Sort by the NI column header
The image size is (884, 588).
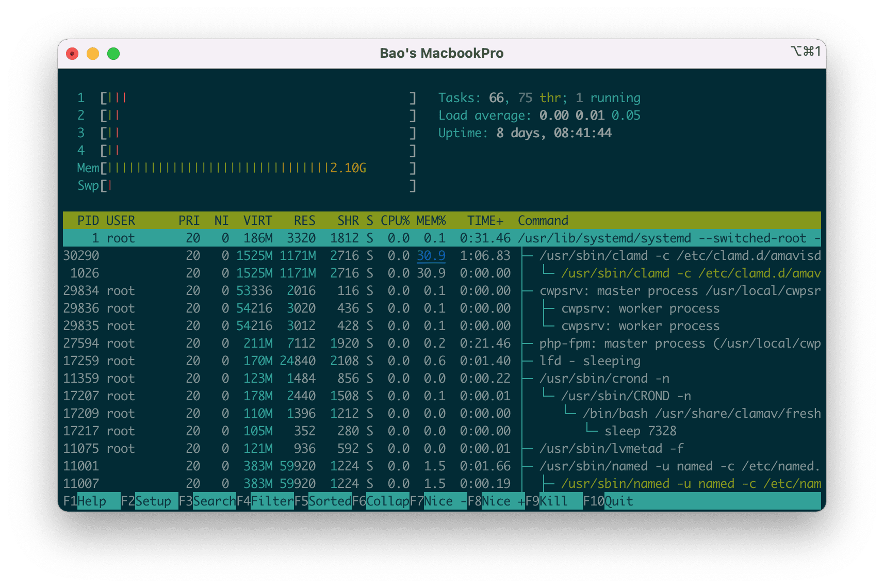[x=222, y=220]
